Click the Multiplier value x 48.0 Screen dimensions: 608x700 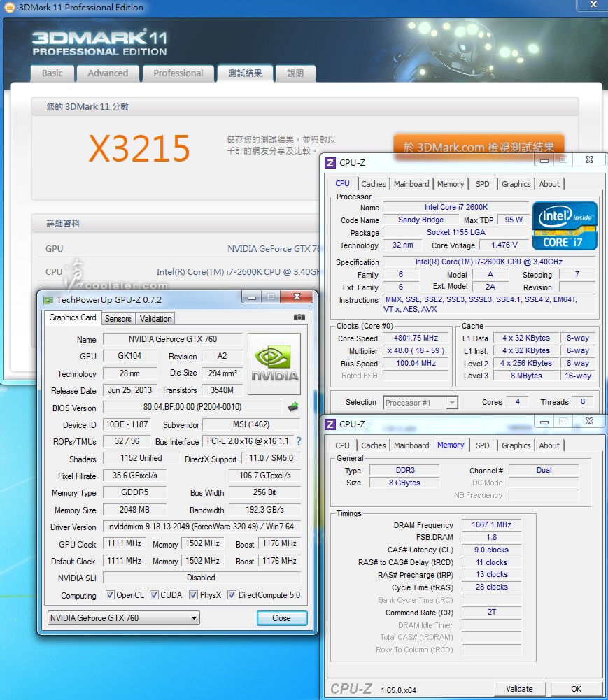pos(416,350)
